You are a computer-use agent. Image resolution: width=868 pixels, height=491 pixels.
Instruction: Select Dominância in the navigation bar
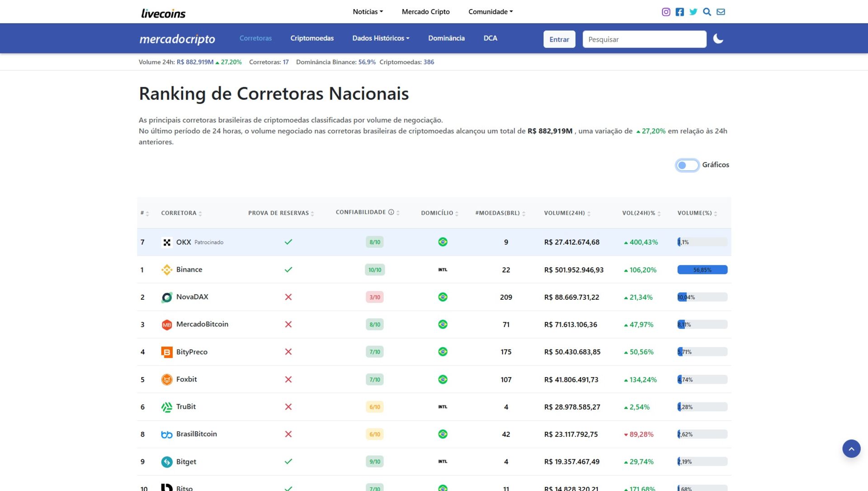click(x=446, y=38)
